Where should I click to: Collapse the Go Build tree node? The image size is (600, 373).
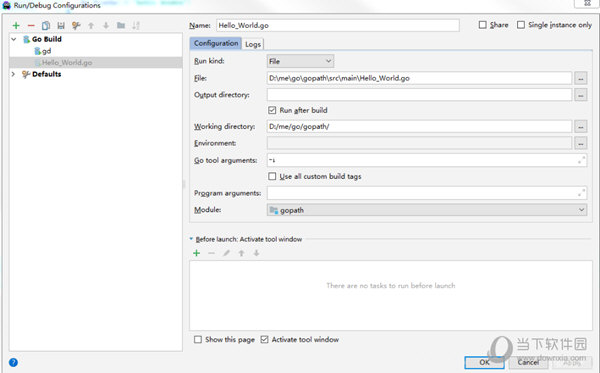[x=14, y=39]
